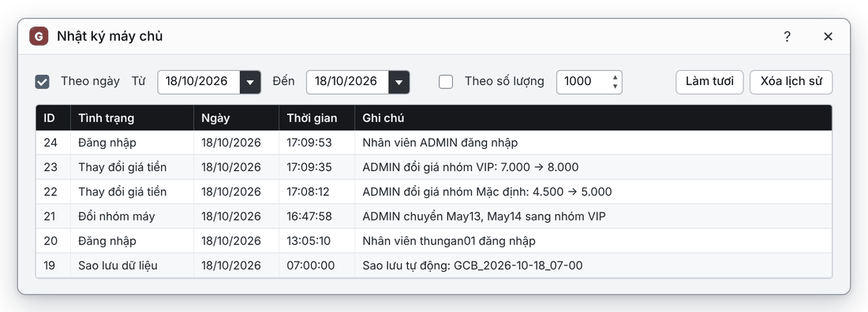Click the Đến date field 18/10/2026
868x312 pixels.
(348, 82)
